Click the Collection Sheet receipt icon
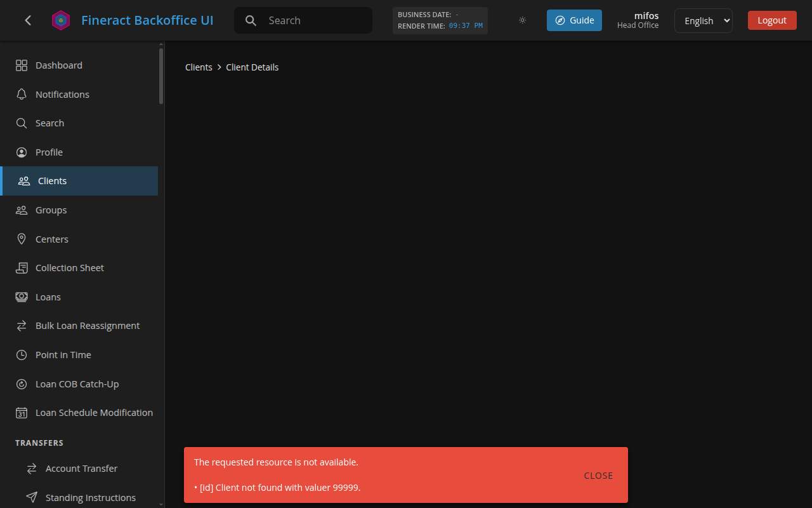This screenshot has width=812, height=508. point(22,268)
